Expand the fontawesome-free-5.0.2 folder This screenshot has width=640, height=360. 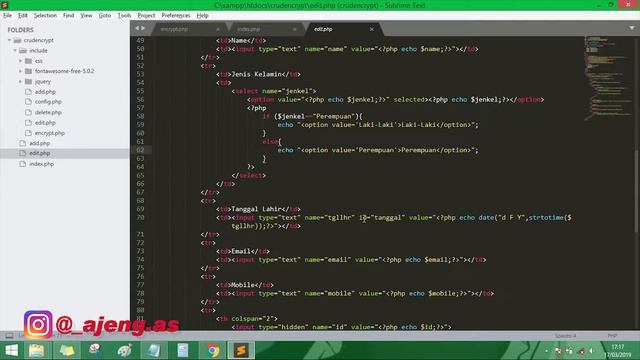click(20, 71)
